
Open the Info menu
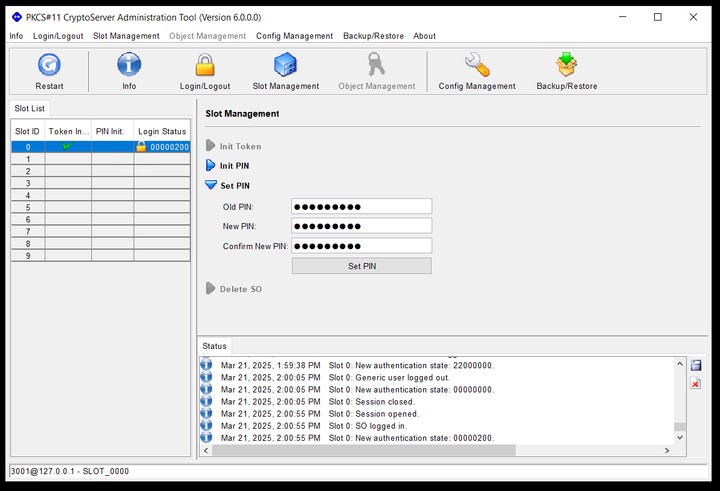tap(16, 36)
